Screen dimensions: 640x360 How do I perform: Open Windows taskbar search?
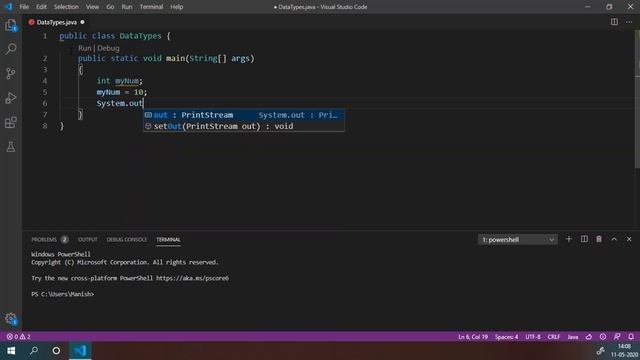[34, 351]
